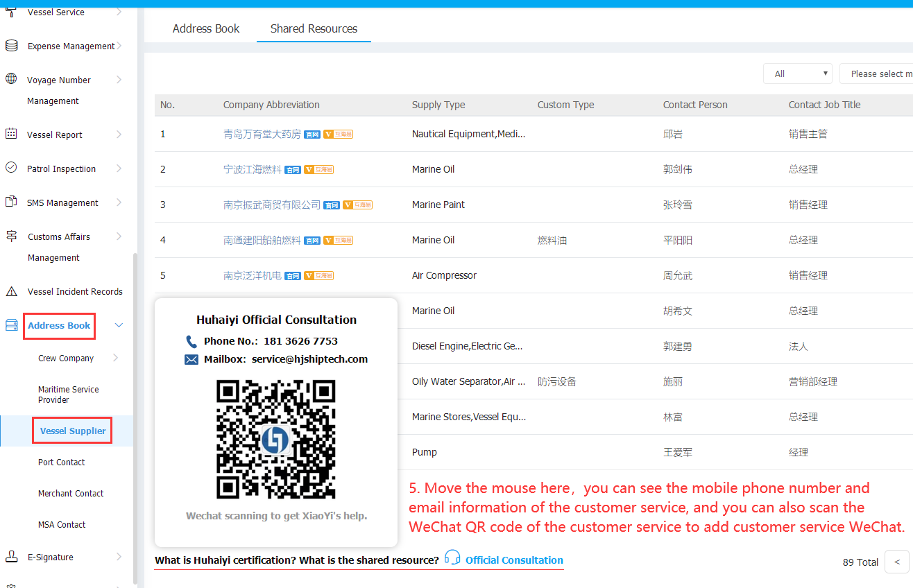Image resolution: width=913 pixels, height=588 pixels.
Task: Expand the Expense Management chevron
Action: pos(119,46)
